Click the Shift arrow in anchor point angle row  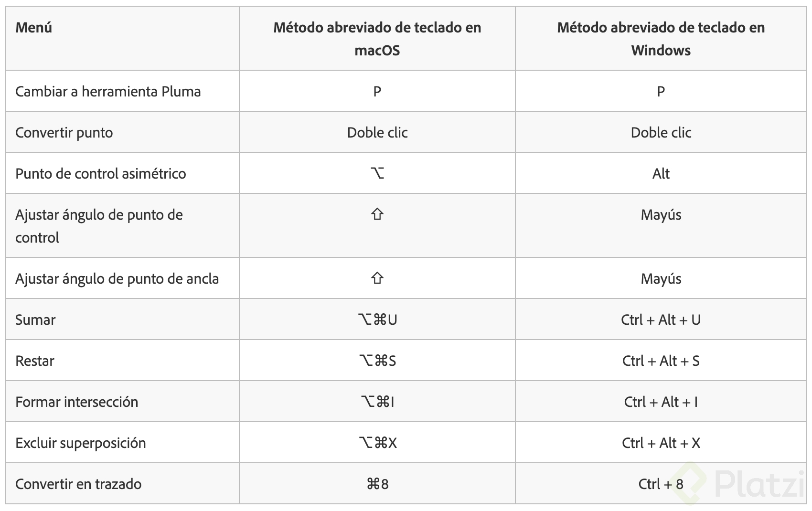pyautogui.click(x=377, y=278)
